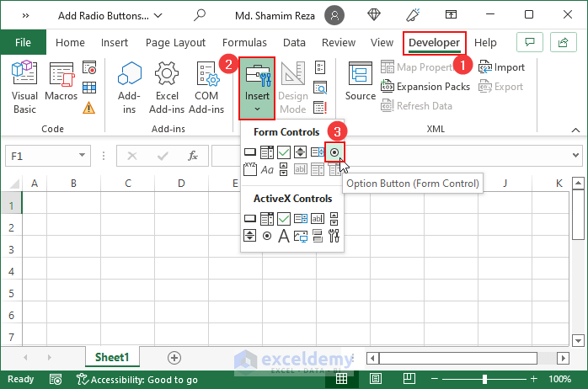Click the XML Import button
588x389 pixels.
coord(501,67)
